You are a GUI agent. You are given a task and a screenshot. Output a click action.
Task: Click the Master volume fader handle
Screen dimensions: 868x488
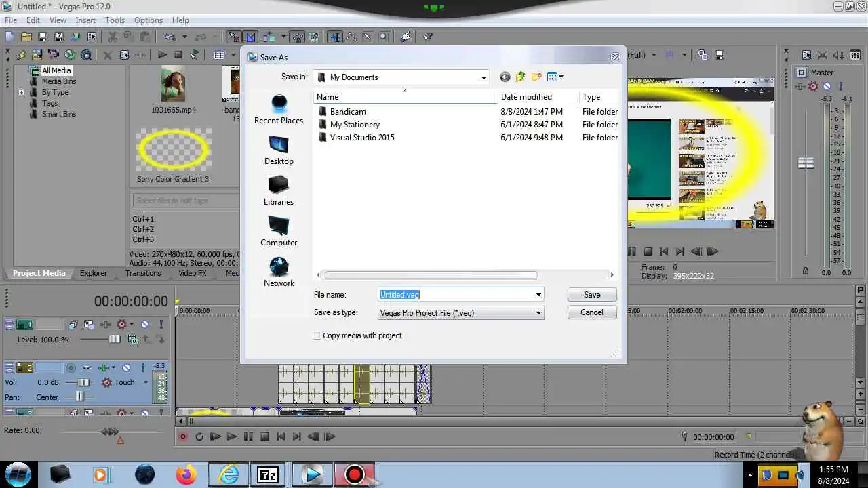806,163
